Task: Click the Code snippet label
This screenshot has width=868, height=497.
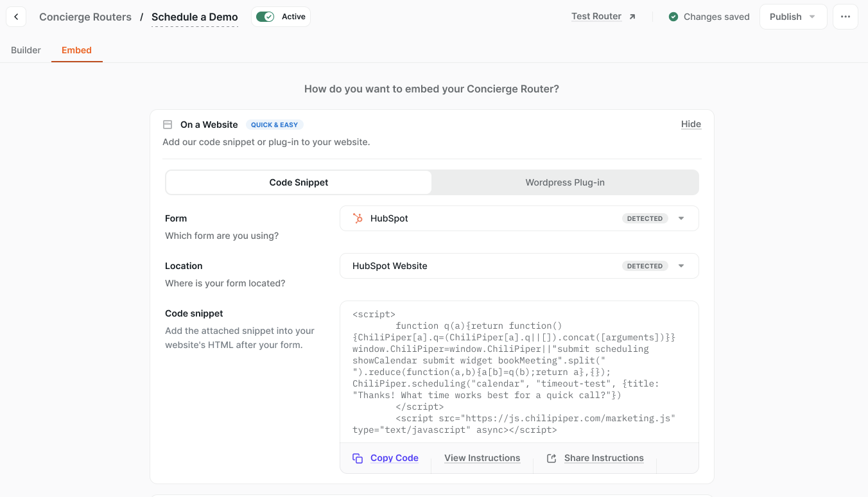Action: [x=194, y=313]
